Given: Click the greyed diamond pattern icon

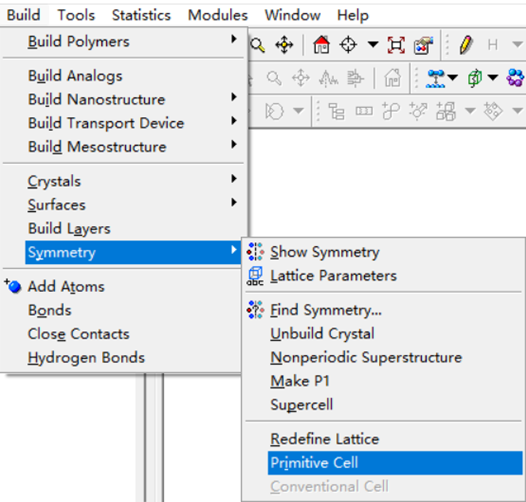Looking at the screenshot, I should pyautogui.click(x=493, y=111).
